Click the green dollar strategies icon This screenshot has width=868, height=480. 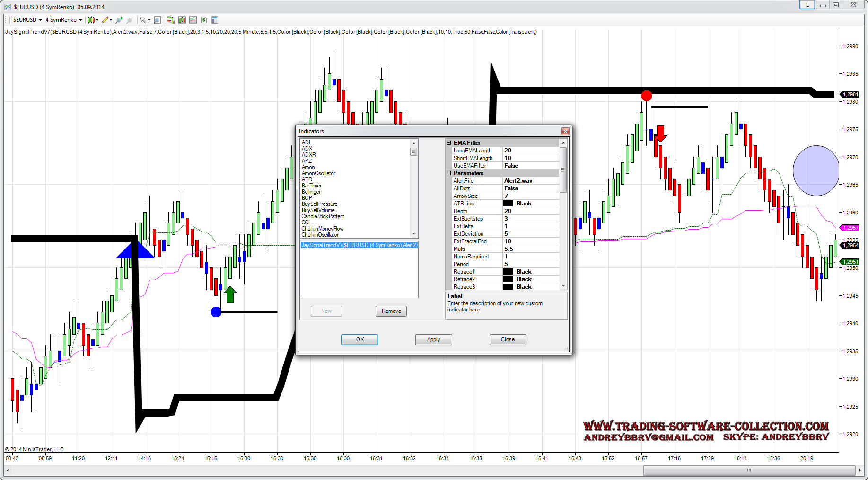204,20
